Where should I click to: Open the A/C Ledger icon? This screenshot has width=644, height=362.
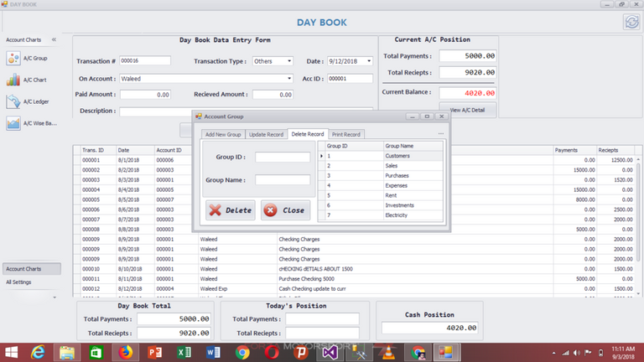click(13, 102)
